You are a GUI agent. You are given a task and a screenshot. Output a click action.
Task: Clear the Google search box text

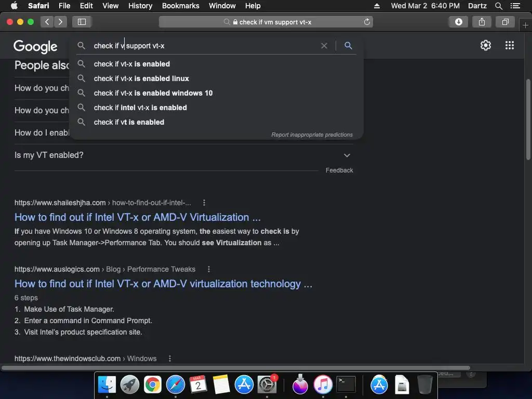point(324,46)
